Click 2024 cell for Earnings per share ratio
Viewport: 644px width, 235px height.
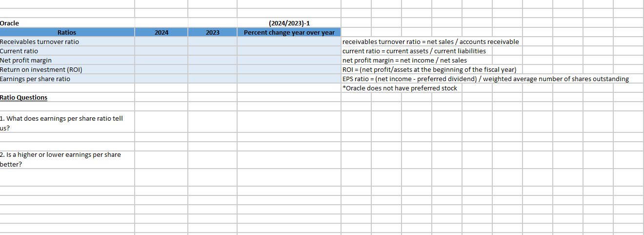tap(161, 79)
